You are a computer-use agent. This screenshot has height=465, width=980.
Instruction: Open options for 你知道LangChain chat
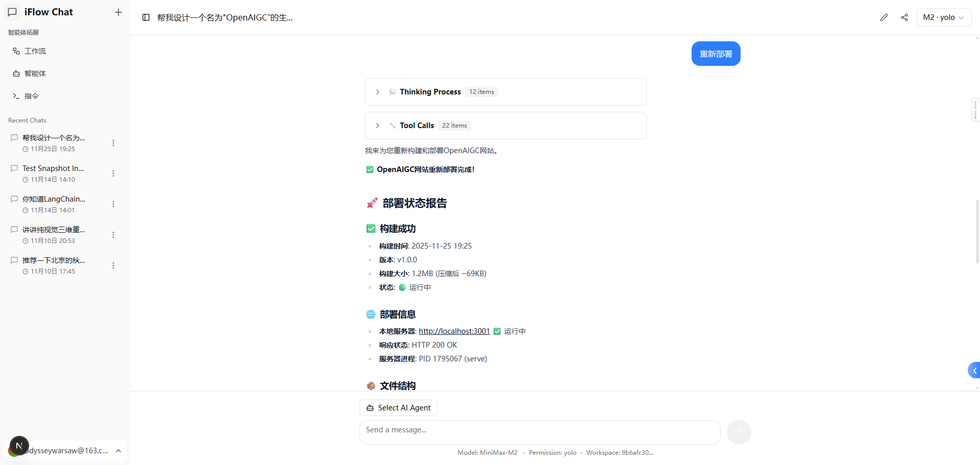pyautogui.click(x=113, y=204)
